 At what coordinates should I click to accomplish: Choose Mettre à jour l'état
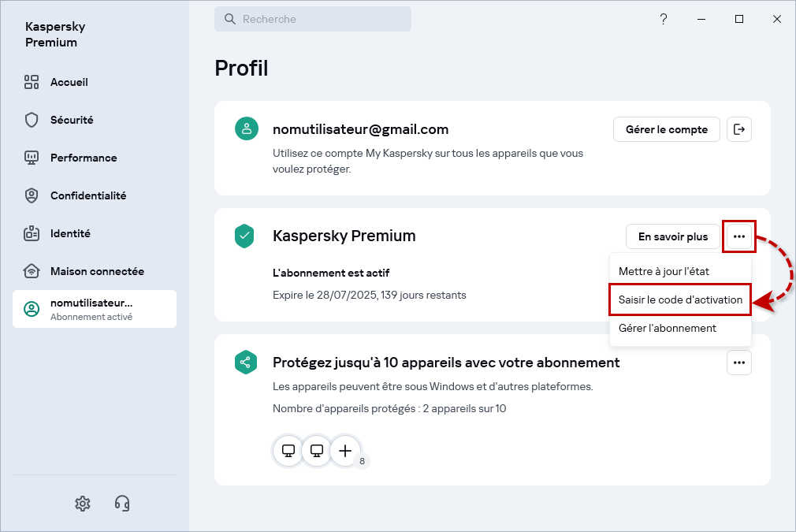[664, 271]
